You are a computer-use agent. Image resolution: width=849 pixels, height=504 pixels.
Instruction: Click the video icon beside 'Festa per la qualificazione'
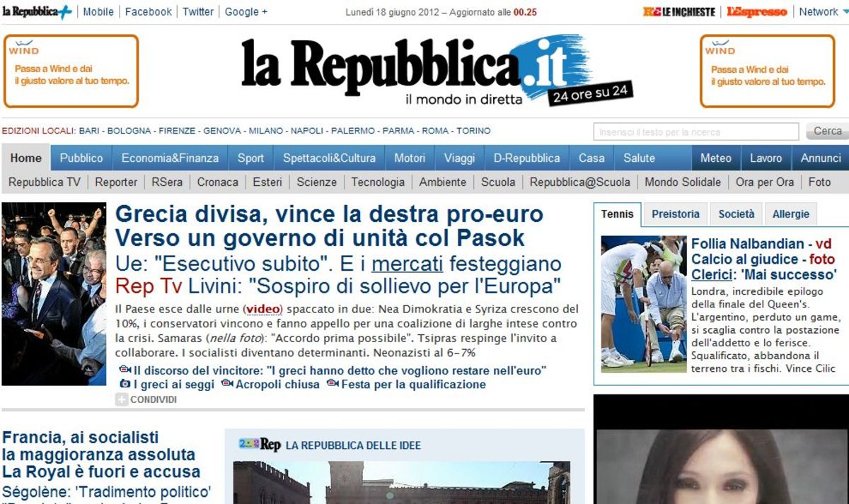pos(333,385)
